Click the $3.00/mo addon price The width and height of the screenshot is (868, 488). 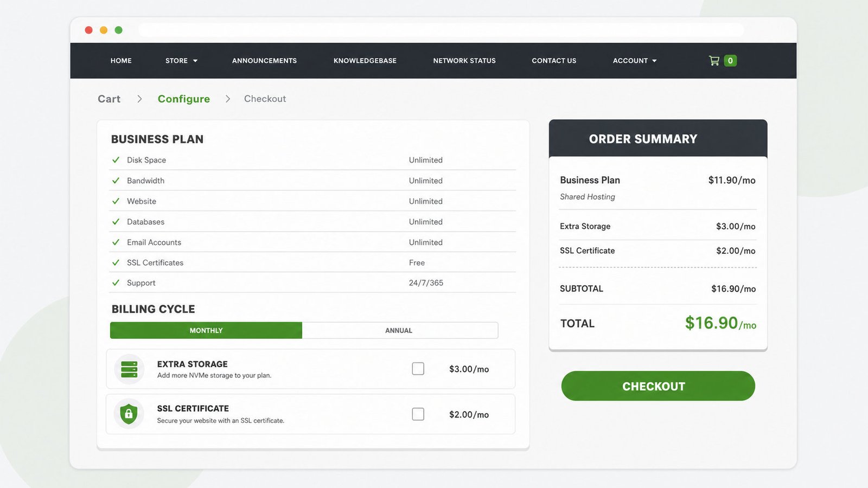[469, 369]
